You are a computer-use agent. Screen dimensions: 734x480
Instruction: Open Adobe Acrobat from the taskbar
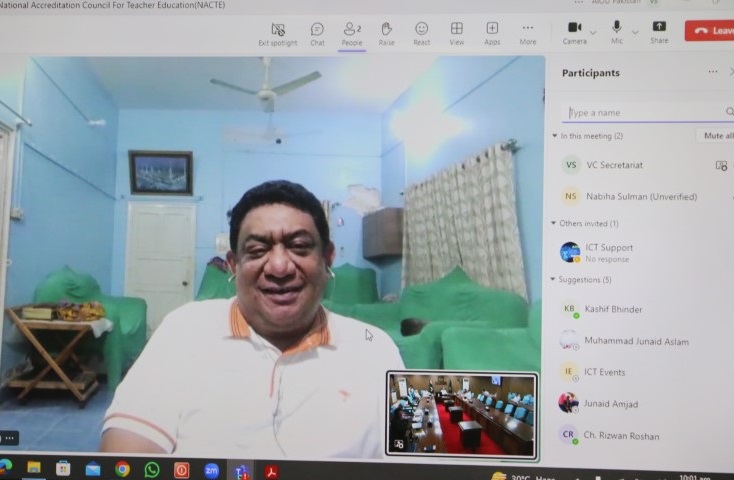coord(272,472)
